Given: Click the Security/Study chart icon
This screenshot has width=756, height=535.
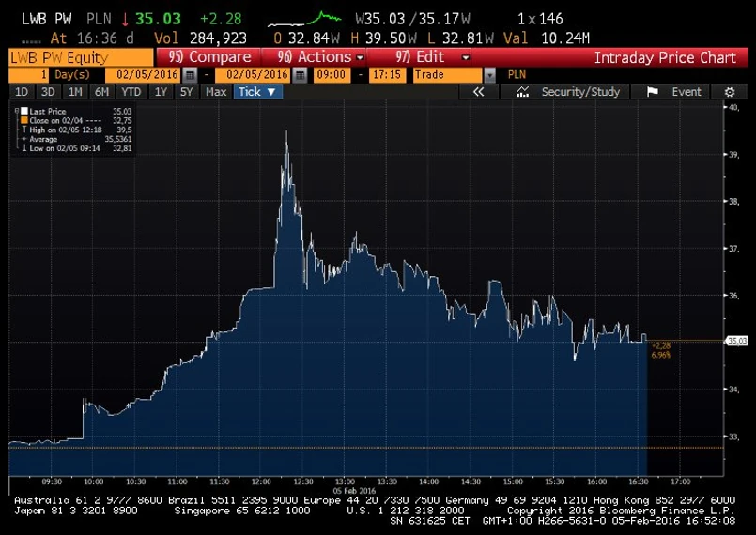Looking at the screenshot, I should pos(523,92).
